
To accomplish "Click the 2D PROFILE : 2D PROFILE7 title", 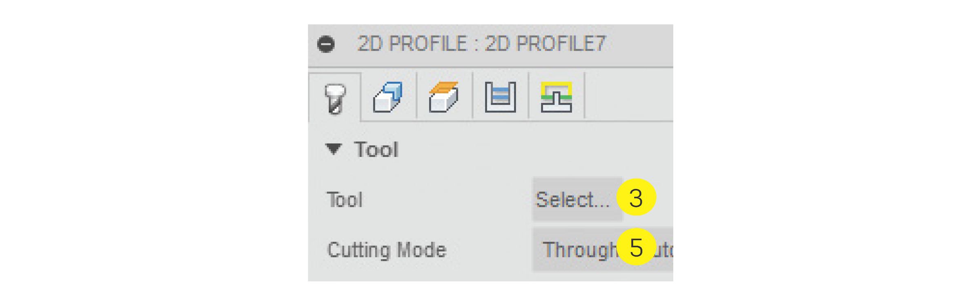I will [x=481, y=44].
